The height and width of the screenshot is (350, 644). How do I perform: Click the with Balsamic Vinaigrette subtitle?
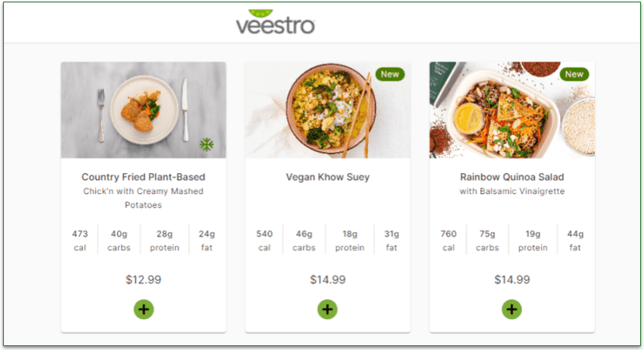[512, 192]
